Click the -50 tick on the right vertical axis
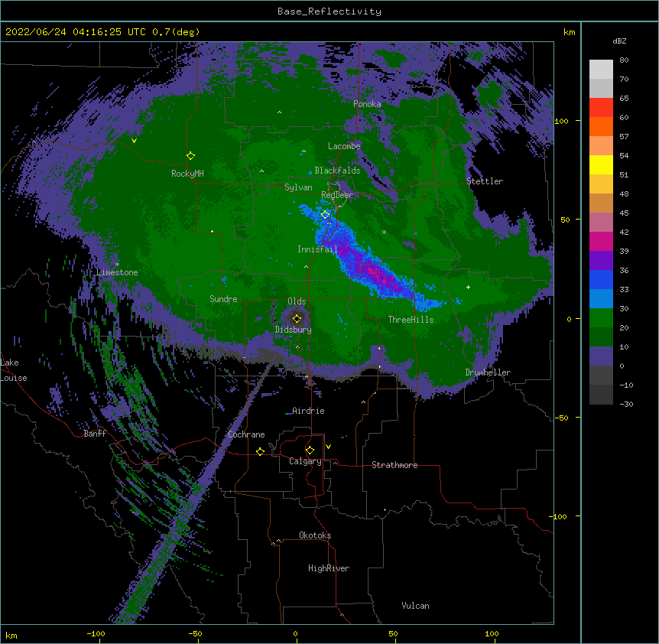The height and width of the screenshot is (644, 659). tap(561, 418)
